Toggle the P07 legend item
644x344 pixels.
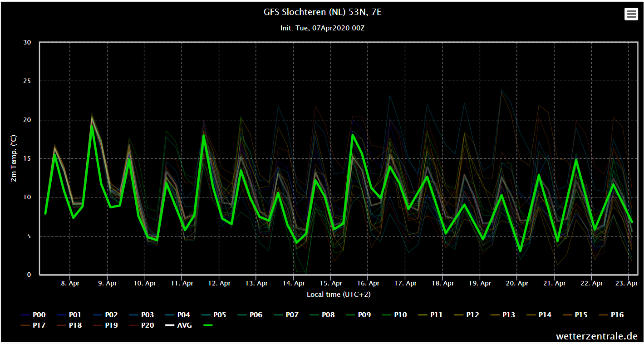[x=285, y=315]
